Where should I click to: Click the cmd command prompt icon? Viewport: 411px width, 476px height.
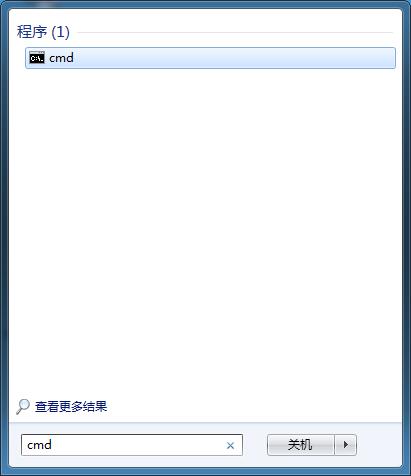(x=37, y=58)
